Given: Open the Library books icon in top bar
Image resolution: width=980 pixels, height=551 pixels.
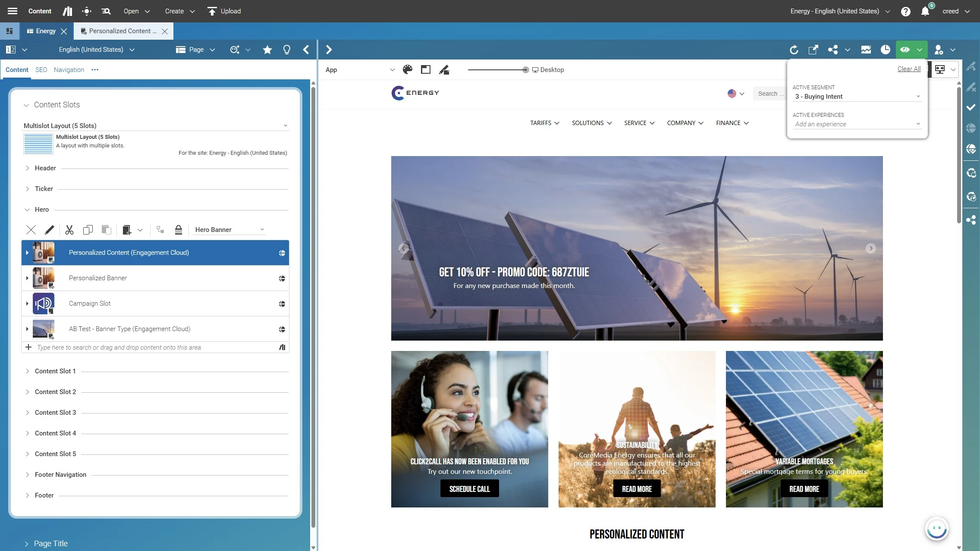Looking at the screenshot, I should 67,11.
